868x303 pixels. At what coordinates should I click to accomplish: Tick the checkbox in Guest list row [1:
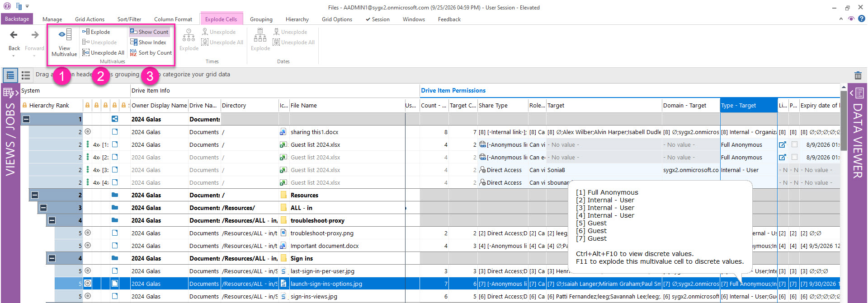(x=794, y=145)
